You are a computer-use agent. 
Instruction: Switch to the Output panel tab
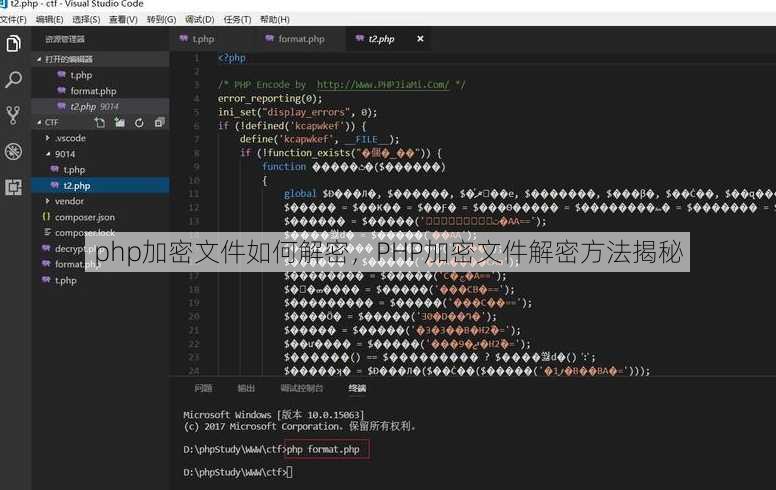coord(246,388)
